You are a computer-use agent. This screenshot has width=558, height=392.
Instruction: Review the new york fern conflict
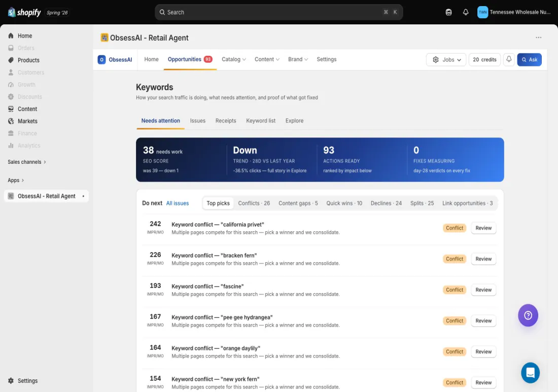tap(483, 383)
